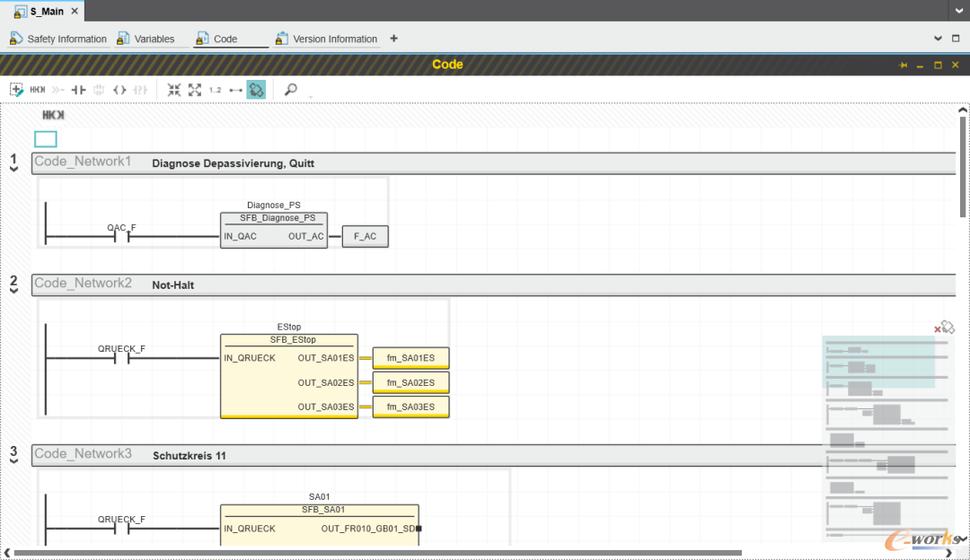The width and height of the screenshot is (970, 560).
Task: Collapse all networks with the inward-arrows icon
Action: click(174, 90)
